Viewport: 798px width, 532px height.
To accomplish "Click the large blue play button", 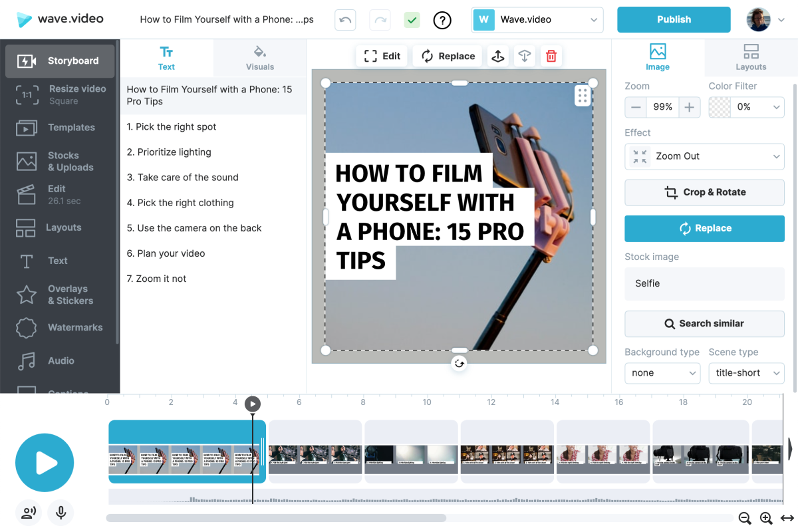I will click(x=45, y=463).
